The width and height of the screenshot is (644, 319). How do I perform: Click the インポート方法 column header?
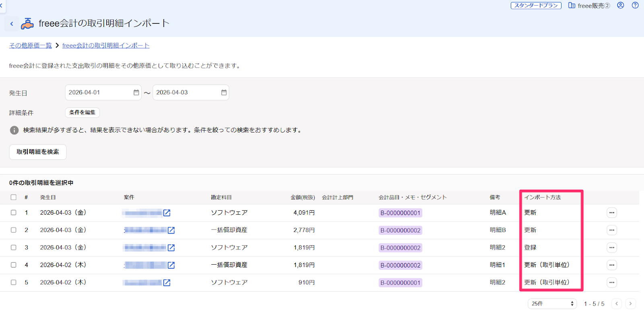542,197
